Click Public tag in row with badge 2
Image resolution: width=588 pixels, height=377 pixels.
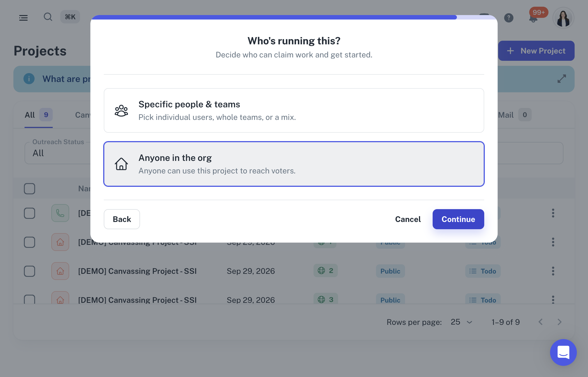point(390,271)
